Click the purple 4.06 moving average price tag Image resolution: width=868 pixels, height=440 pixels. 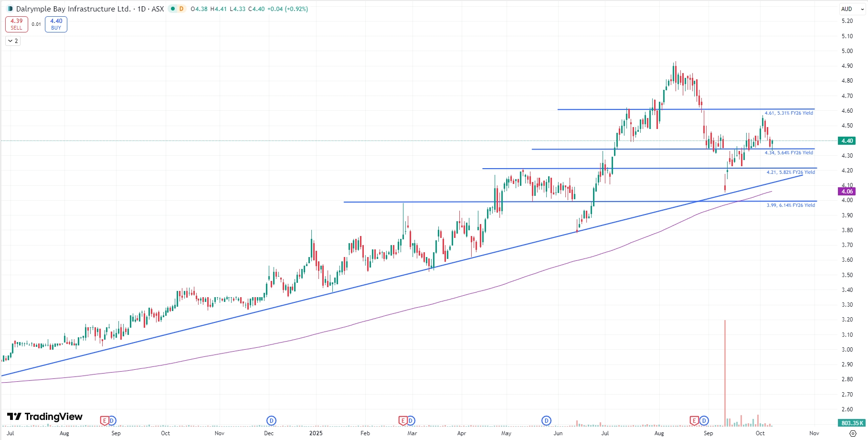coord(847,192)
